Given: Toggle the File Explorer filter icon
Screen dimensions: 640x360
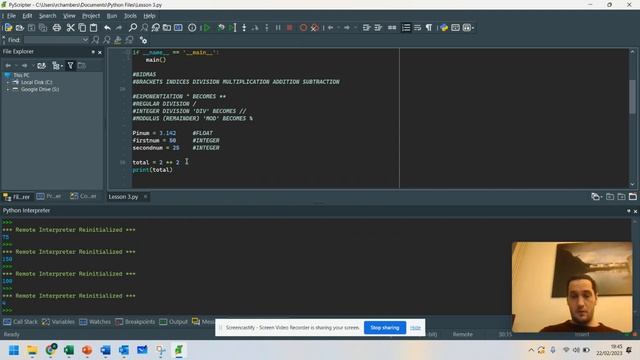Looking at the screenshot, I should pos(70,65).
